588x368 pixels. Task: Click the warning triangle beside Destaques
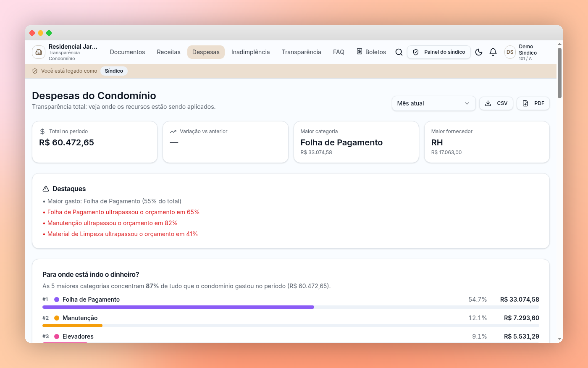(x=46, y=189)
